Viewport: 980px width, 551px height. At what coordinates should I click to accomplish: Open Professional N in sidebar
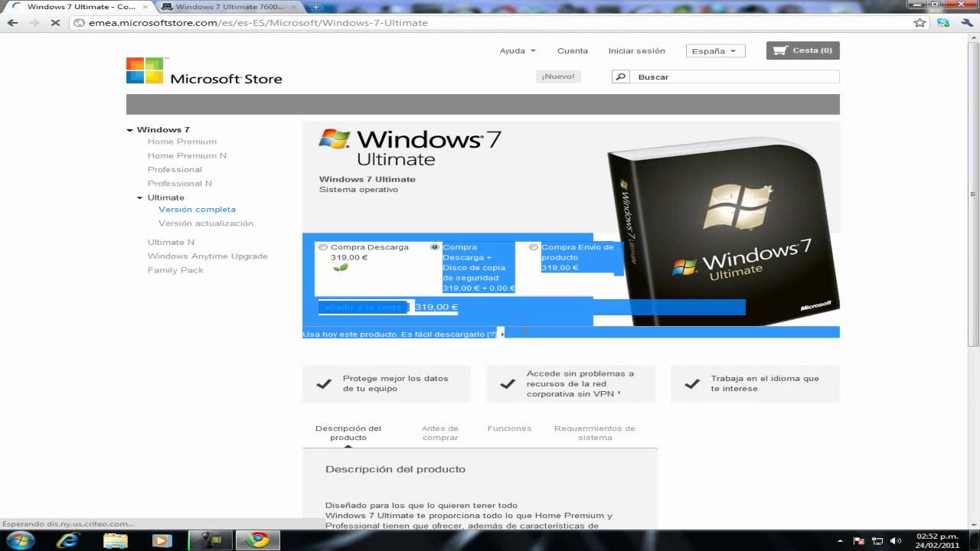pyautogui.click(x=180, y=183)
